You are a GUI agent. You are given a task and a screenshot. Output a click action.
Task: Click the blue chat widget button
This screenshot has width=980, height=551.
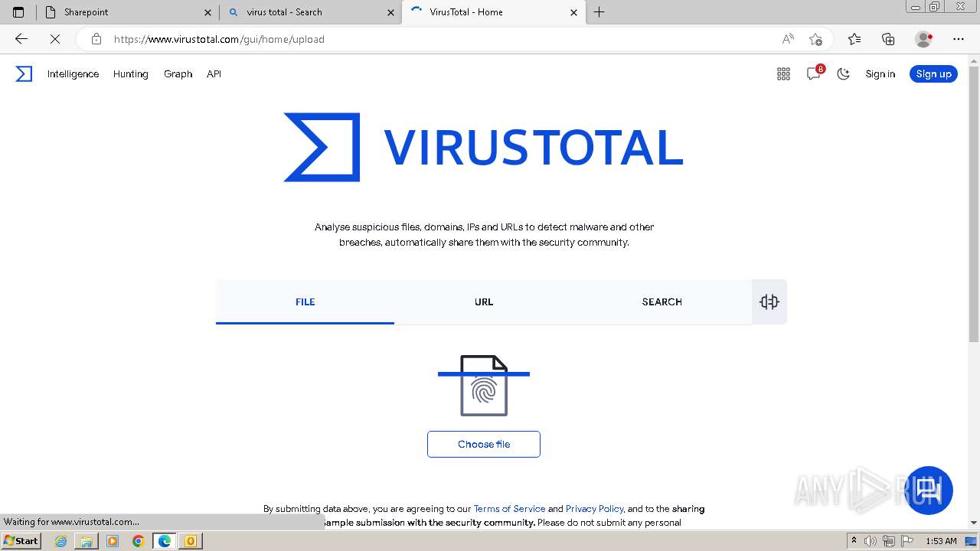point(929,490)
